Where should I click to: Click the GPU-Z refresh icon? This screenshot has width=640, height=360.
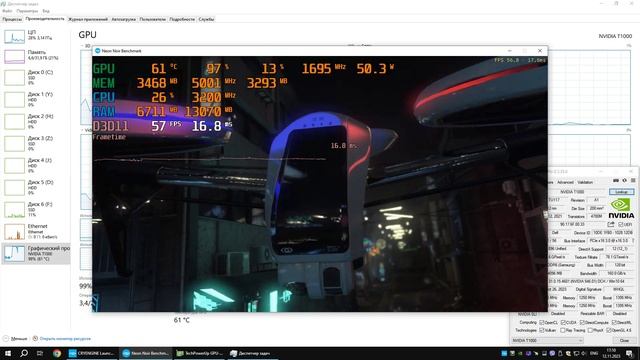(624, 180)
